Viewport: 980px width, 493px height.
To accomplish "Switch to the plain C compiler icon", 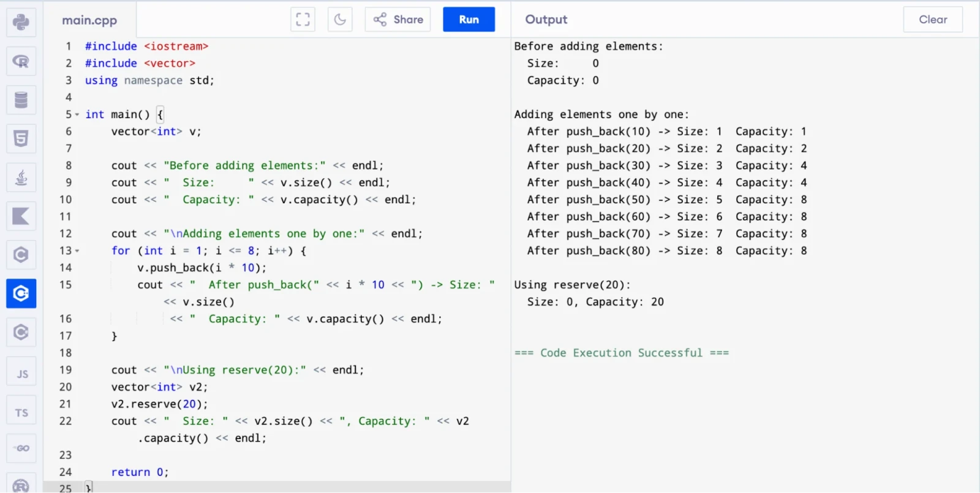I will 21,255.
